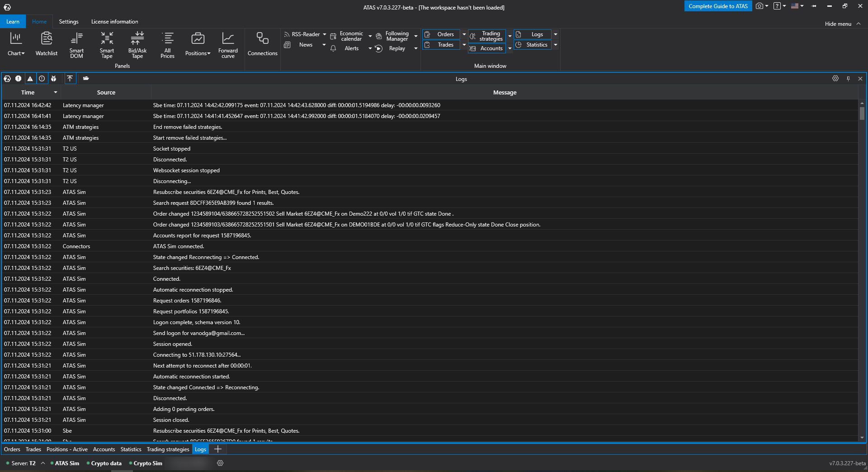Switch to the Home ribbon tab

click(39, 22)
